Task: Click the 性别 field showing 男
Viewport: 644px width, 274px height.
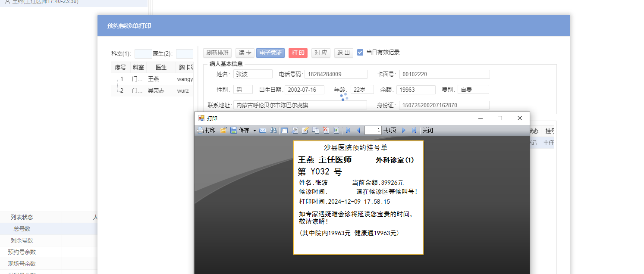Action: (x=243, y=90)
